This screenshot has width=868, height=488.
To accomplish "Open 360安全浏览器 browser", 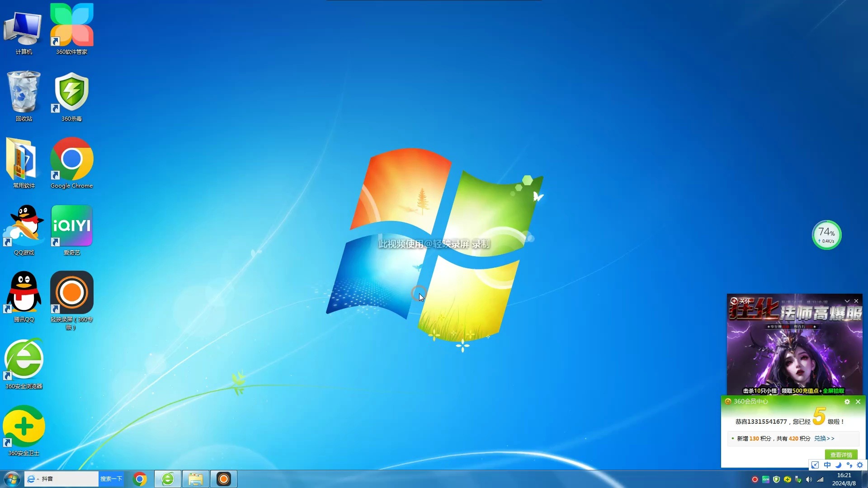I will [24, 361].
